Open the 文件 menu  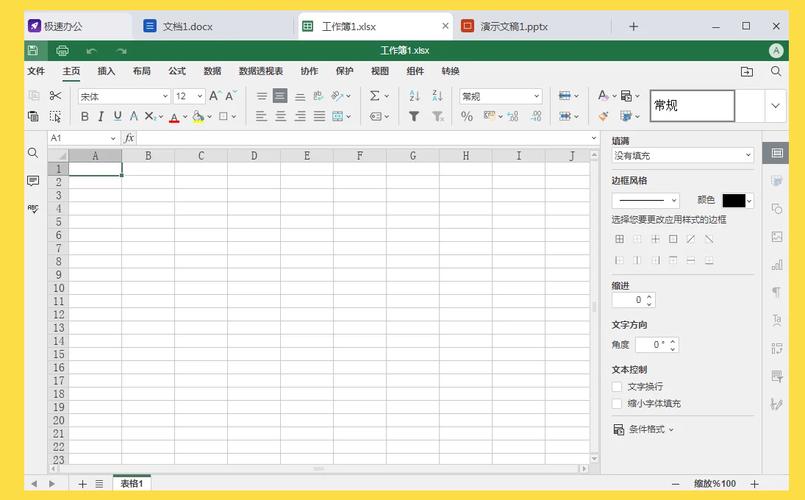[36, 71]
